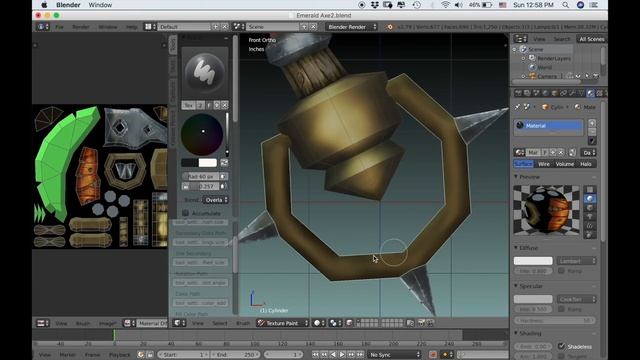Screen dimensions: 640x360
Task: Open the 3D viewport Brush menu
Action: tap(243, 323)
